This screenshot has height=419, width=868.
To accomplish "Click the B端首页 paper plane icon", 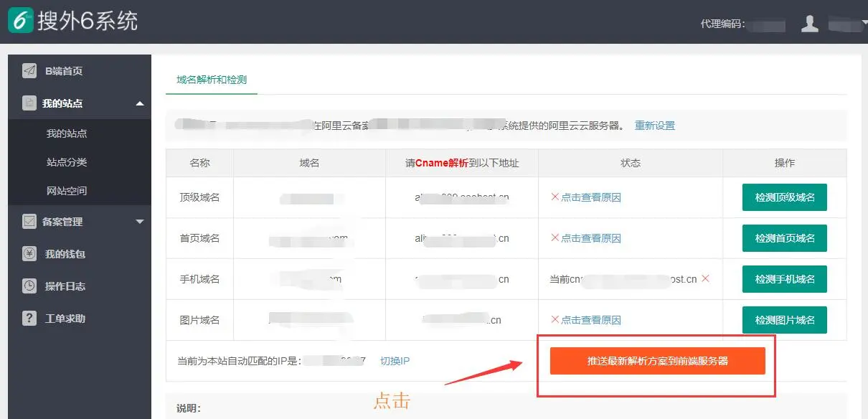I will (29, 70).
